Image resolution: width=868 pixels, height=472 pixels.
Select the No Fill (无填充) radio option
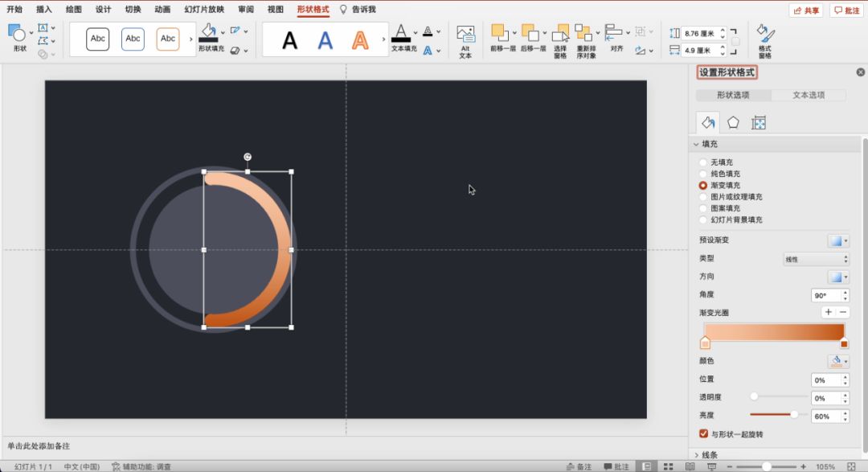(x=703, y=162)
